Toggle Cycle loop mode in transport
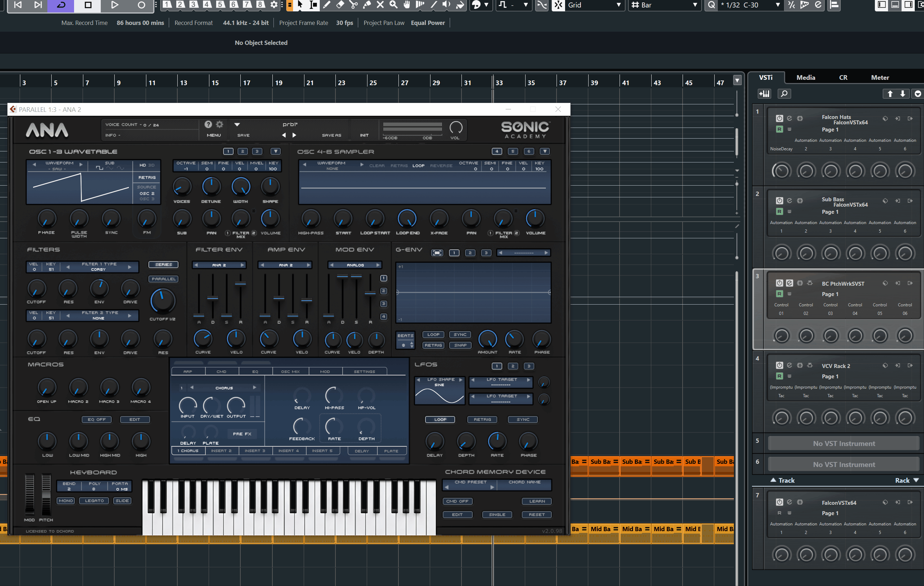 coord(61,5)
